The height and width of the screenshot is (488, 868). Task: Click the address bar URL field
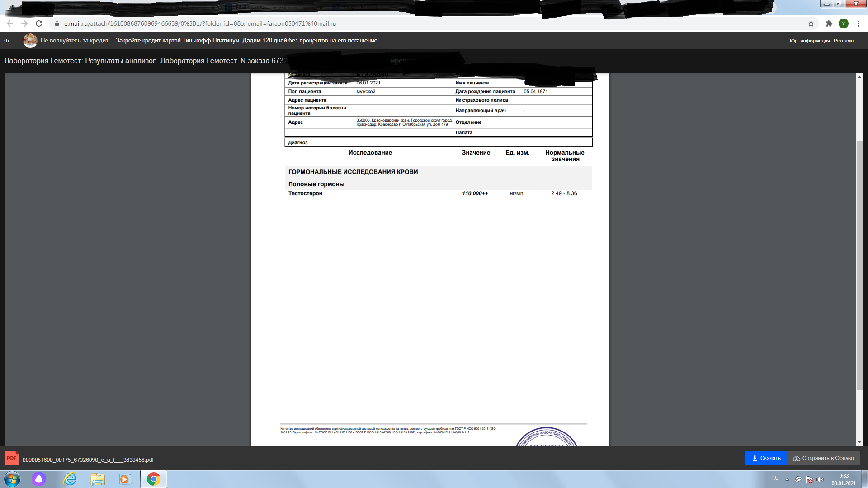click(x=200, y=23)
